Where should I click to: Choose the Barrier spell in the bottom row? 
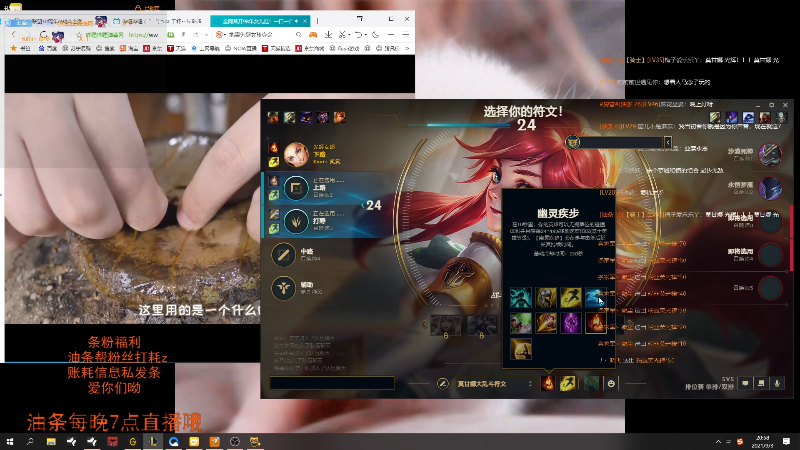tap(520, 349)
